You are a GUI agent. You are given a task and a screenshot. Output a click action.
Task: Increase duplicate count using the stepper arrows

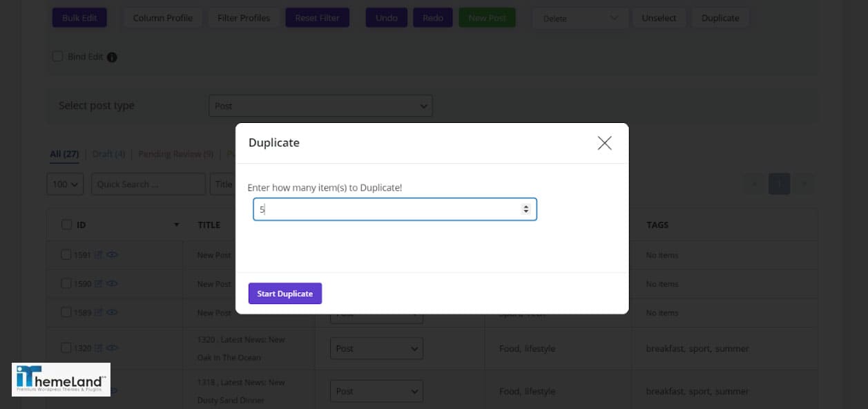(528, 209)
